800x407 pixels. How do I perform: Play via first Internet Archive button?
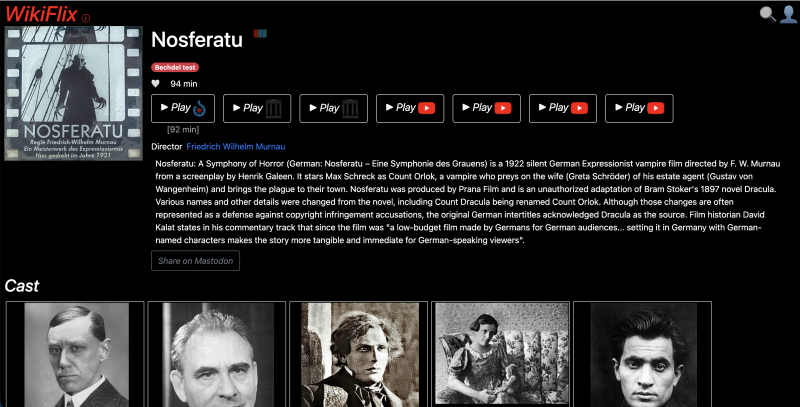click(x=257, y=108)
